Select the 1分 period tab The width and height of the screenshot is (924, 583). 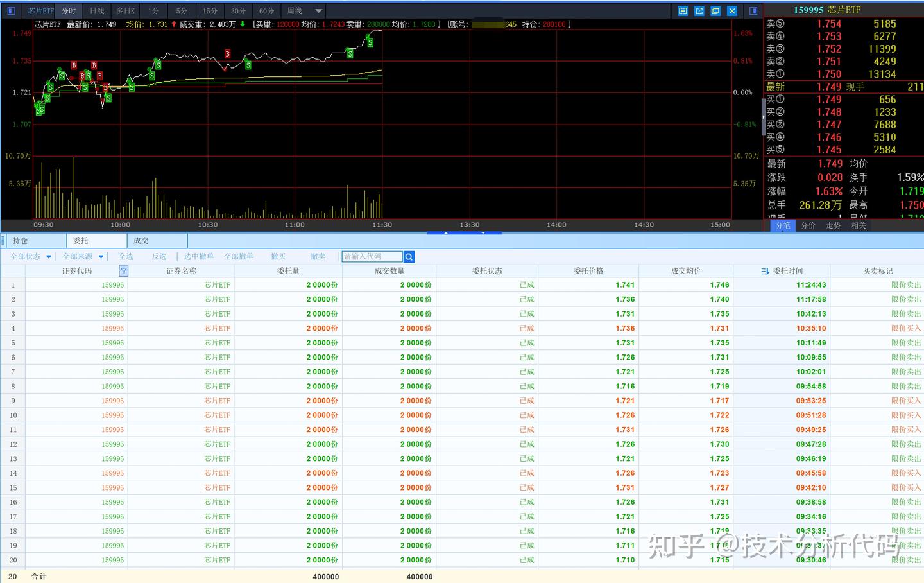(153, 11)
